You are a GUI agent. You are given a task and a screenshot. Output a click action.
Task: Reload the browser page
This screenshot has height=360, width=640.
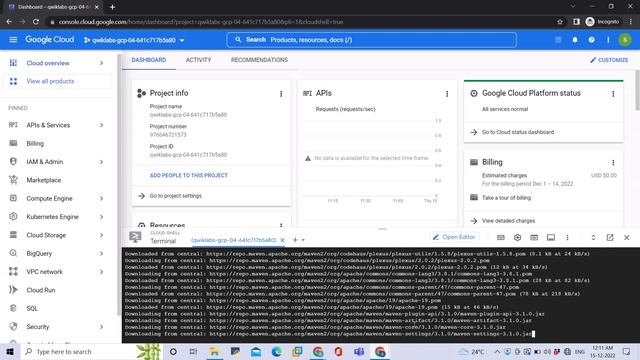36,22
